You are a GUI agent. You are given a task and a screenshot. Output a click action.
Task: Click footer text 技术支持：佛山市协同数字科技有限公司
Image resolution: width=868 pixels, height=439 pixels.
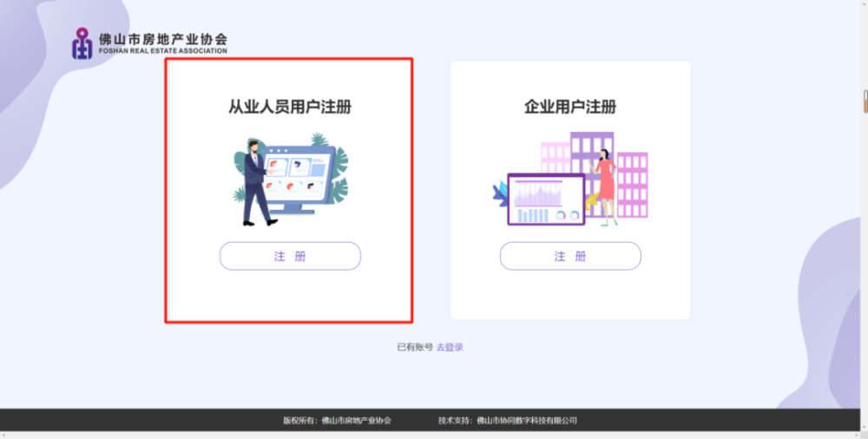[x=508, y=420]
